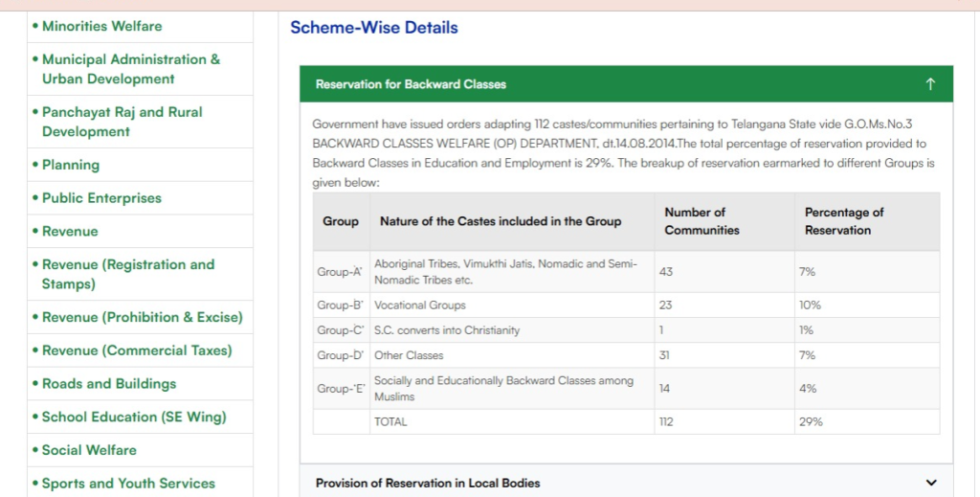Open Revenue (Commercial Taxes) page
The image size is (980, 497).
137,350
